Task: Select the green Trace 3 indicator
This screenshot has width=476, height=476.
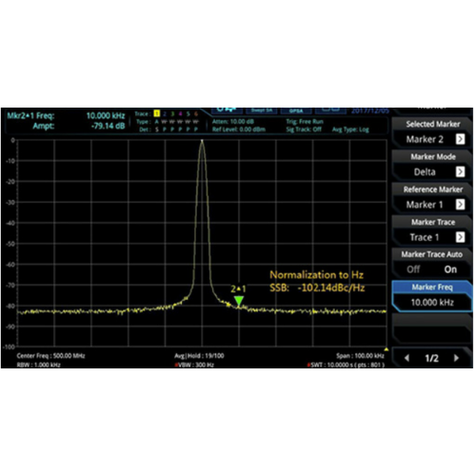Action: (x=172, y=113)
